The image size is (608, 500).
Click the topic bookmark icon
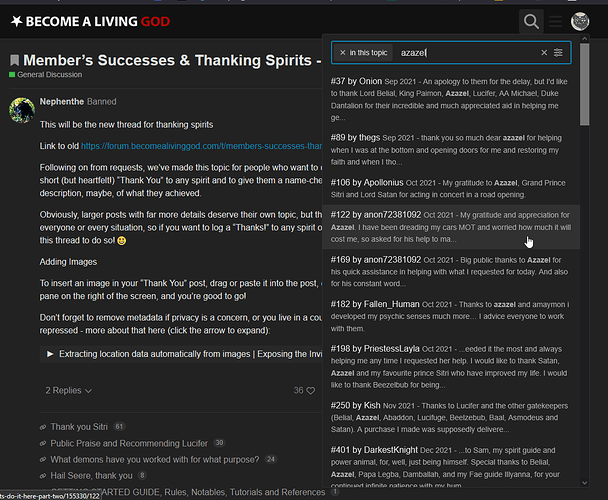coord(14,60)
